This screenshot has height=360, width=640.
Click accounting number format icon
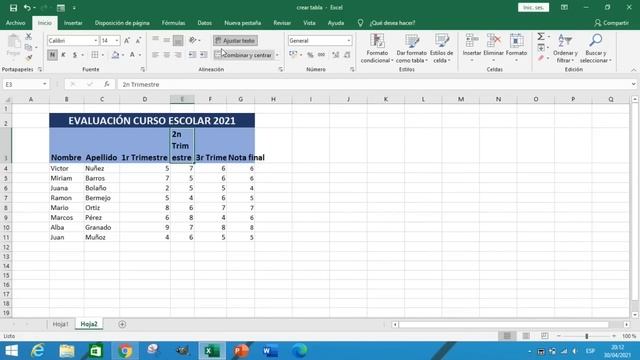coord(293,54)
